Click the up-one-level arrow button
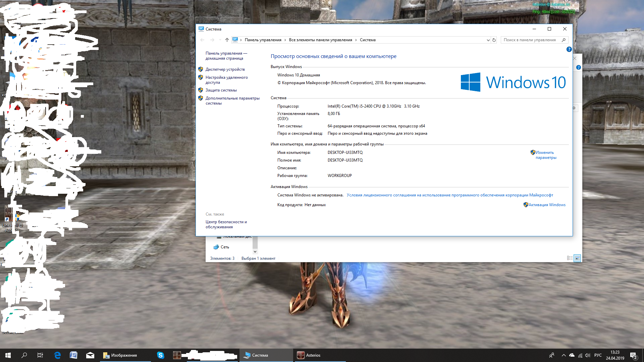644x362 pixels. pyautogui.click(x=227, y=40)
